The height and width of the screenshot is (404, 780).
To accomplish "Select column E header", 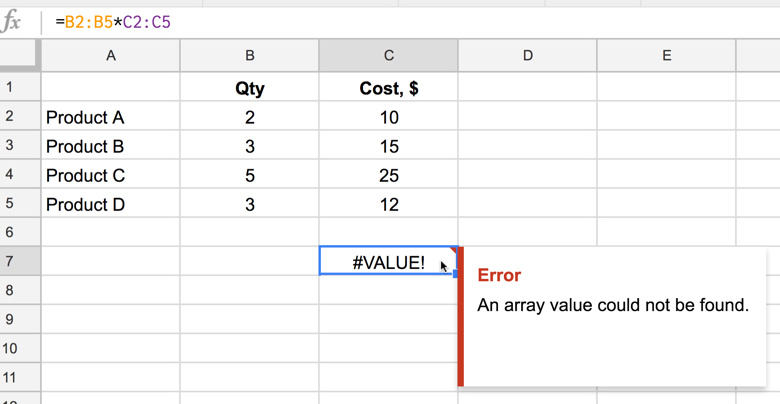I will tap(666, 56).
